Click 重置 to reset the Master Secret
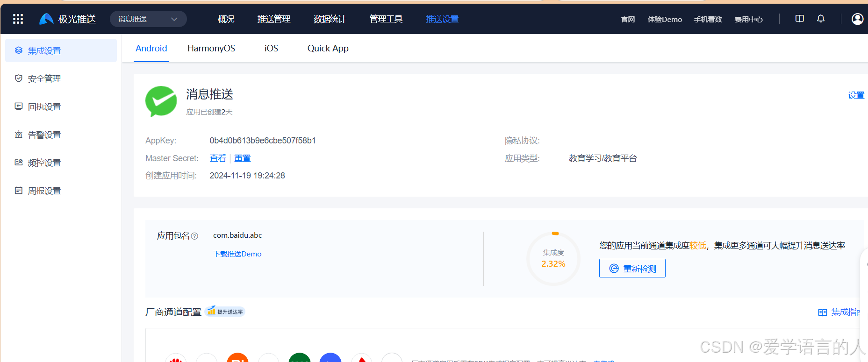The width and height of the screenshot is (868, 362). [x=242, y=158]
